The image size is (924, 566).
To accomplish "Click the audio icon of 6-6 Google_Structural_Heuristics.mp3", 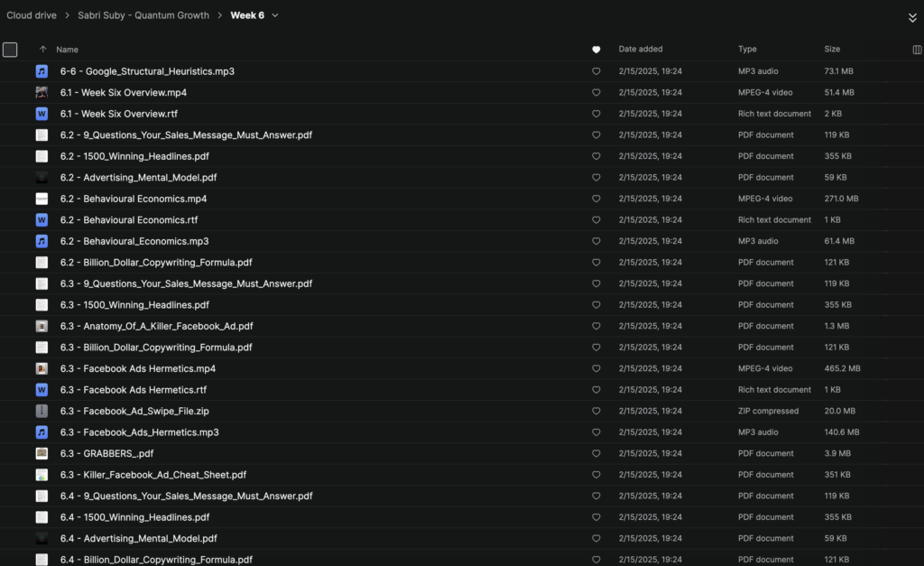I will 42,71.
